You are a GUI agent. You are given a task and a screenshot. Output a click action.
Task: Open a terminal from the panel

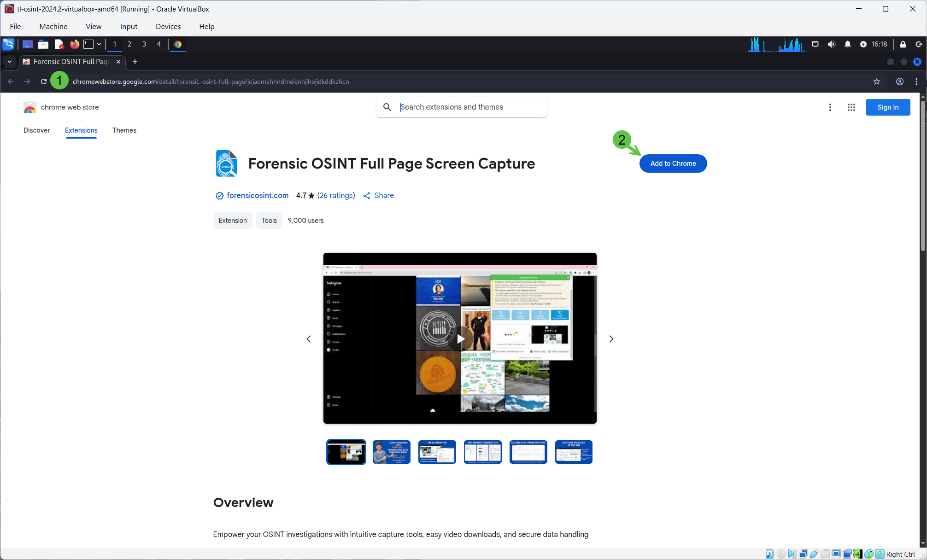[89, 44]
